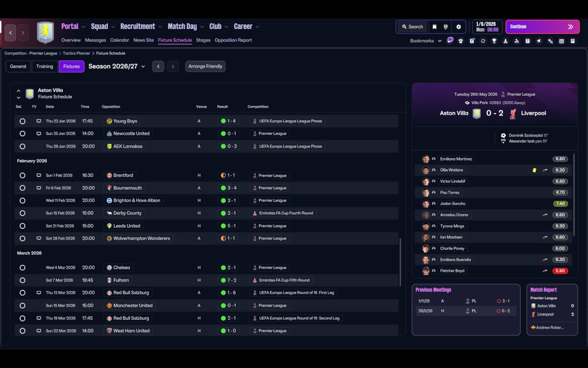This screenshot has height=368, width=588.
Task: Click the Continue button
Action: [x=542, y=27]
